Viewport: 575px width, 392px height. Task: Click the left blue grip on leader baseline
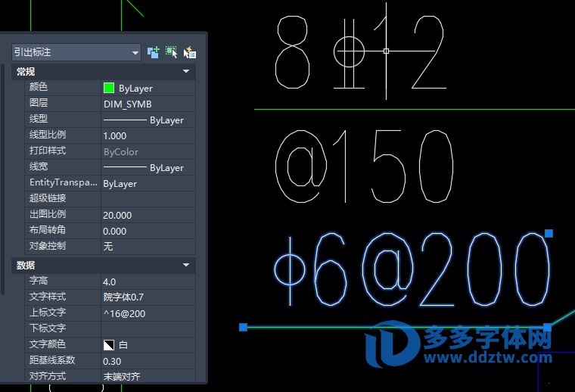point(244,327)
